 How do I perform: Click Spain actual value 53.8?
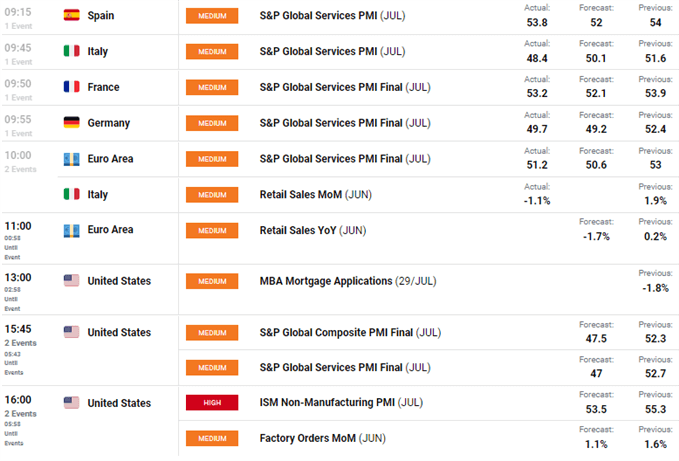(537, 23)
